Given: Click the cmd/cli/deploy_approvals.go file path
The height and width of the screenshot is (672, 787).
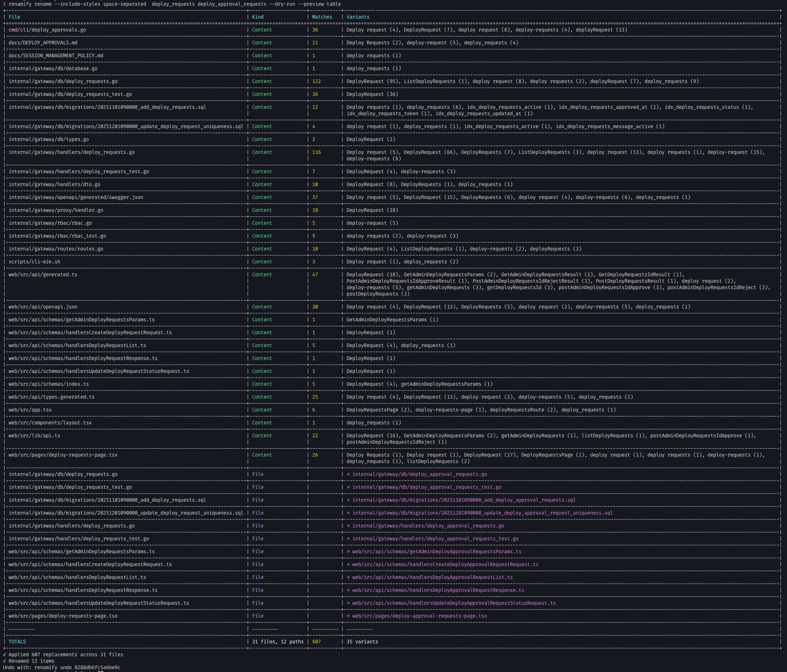Looking at the screenshot, I should click(x=47, y=30).
